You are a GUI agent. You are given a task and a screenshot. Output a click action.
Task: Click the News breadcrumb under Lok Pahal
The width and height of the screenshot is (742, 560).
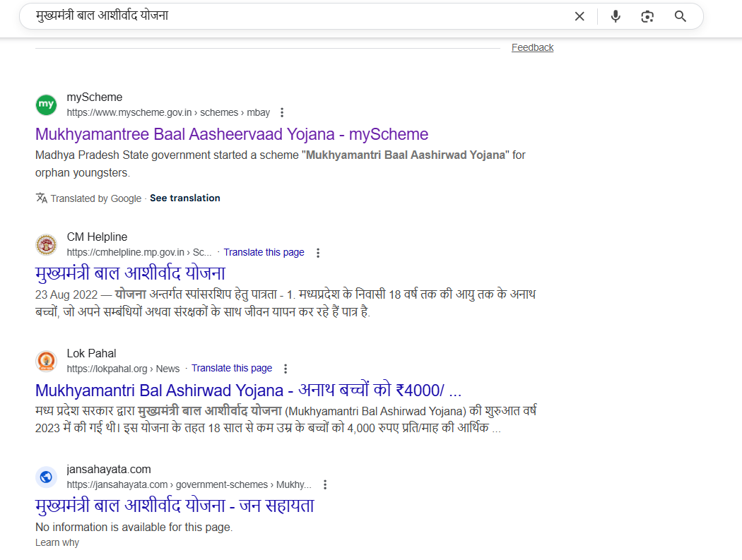167,368
